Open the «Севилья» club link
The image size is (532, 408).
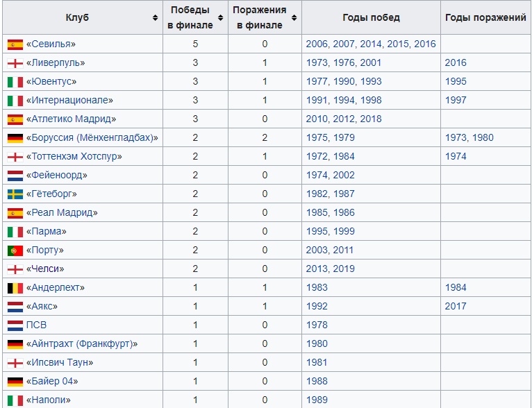tap(51, 44)
